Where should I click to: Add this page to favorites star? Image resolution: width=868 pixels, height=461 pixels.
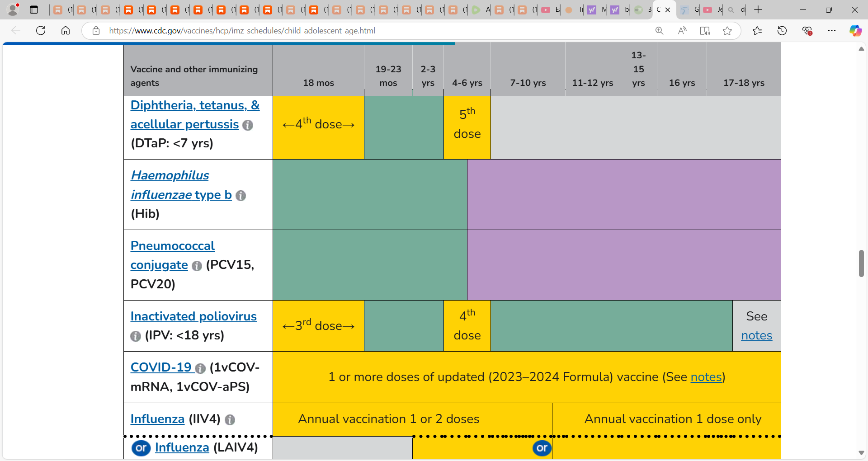click(x=727, y=31)
